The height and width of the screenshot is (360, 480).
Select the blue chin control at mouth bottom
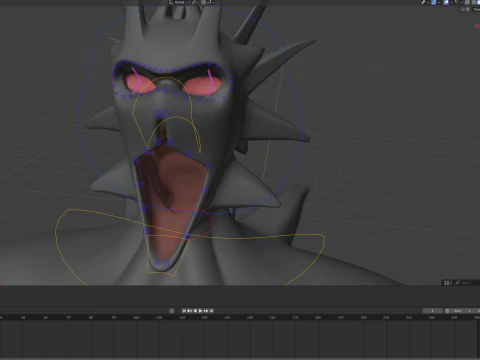pos(162,263)
